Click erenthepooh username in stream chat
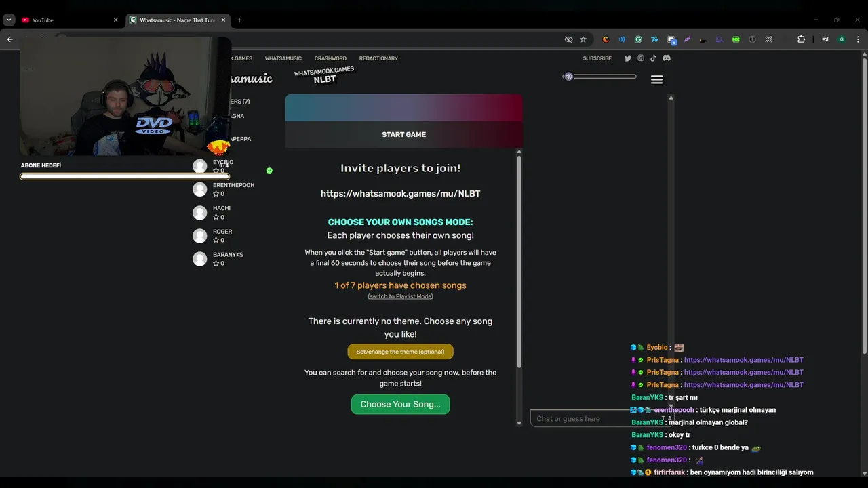868x488 pixels. tap(674, 410)
